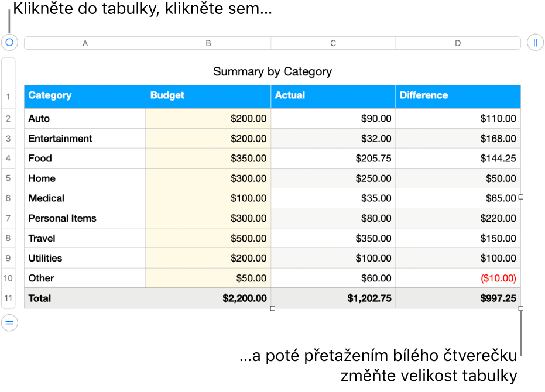This screenshot has width=545, height=392.
Task: Select the entire table via circular handle
Action: (9, 42)
